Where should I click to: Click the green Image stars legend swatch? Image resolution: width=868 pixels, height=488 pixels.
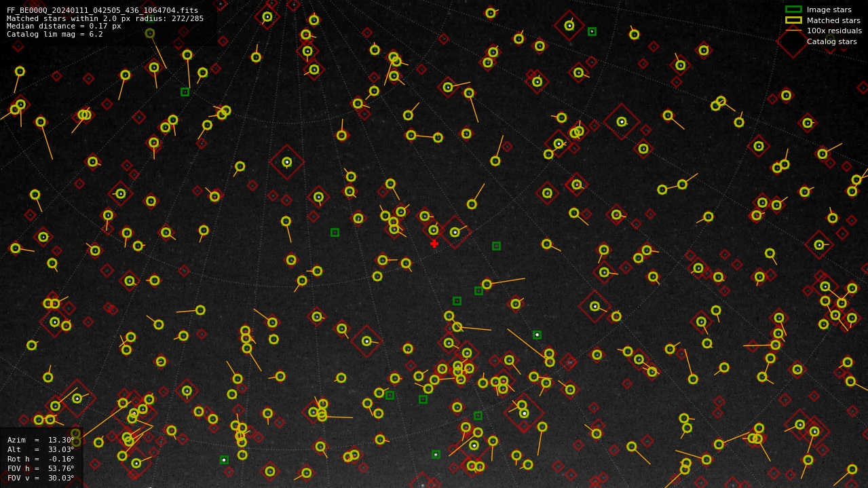[793, 10]
